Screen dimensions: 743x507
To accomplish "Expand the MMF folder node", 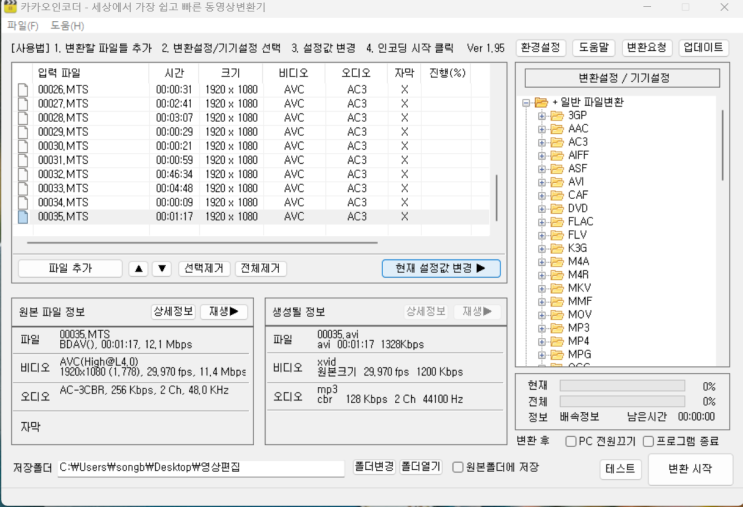I will click(542, 302).
